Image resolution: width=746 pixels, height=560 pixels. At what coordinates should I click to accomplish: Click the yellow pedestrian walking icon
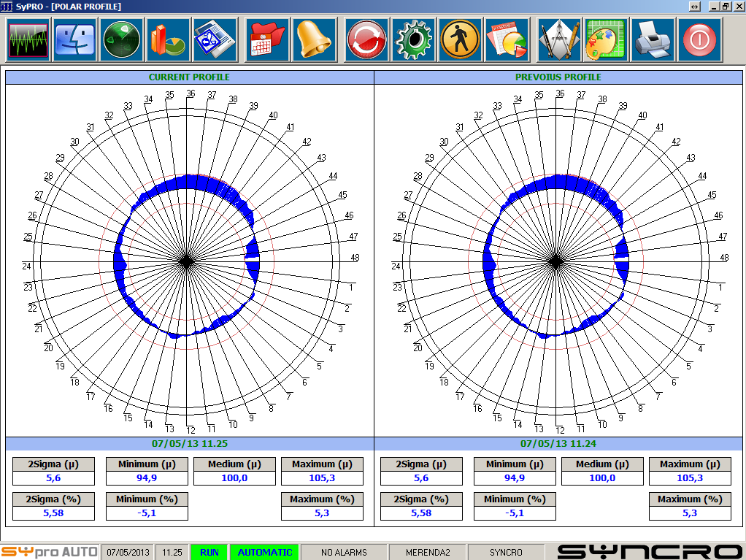(460, 39)
